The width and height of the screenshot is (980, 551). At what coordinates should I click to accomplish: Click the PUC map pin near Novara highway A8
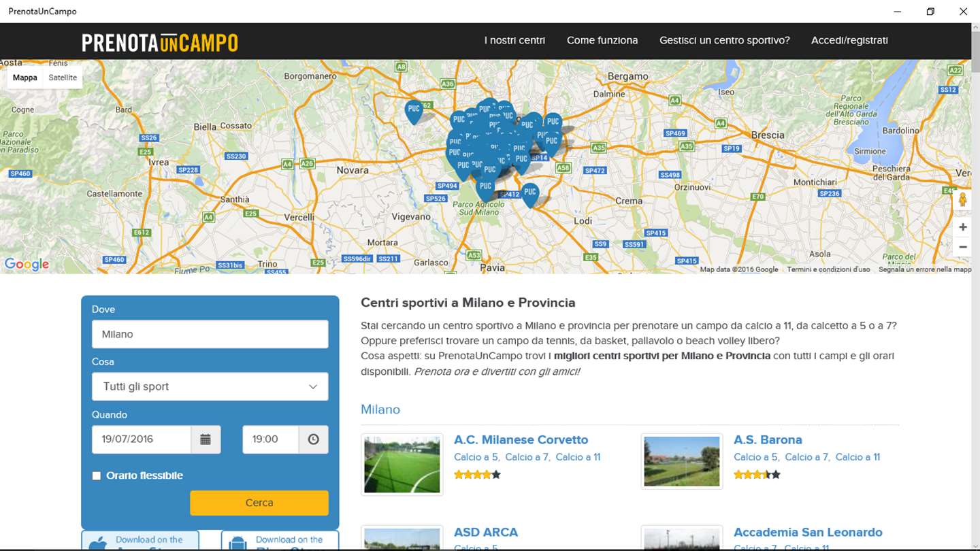point(414,112)
